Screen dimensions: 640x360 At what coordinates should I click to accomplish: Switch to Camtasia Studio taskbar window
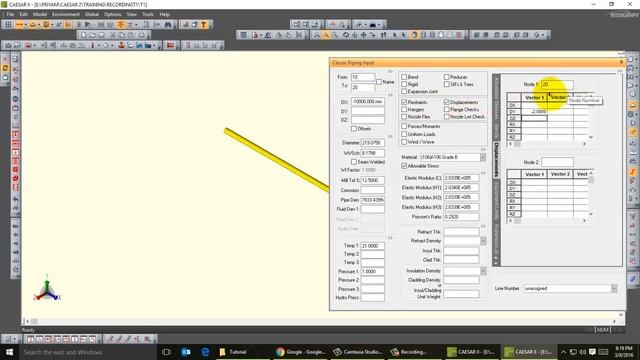(358, 352)
